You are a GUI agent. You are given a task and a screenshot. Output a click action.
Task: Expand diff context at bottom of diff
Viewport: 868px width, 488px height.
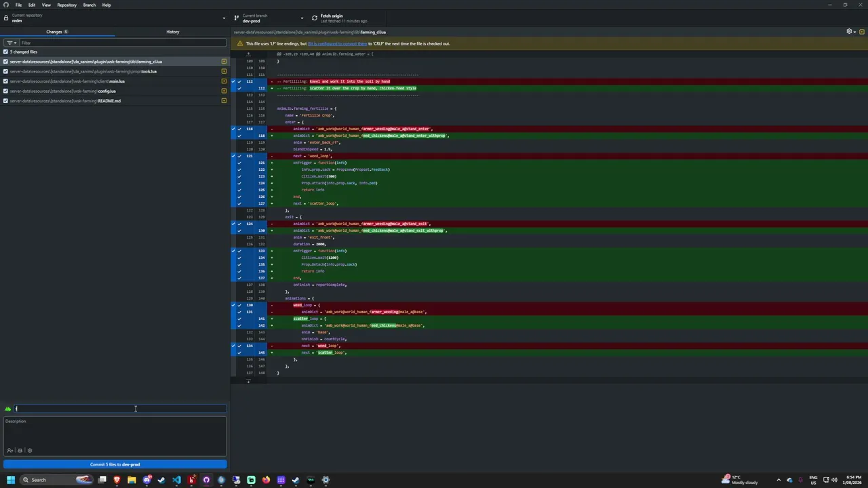point(248,381)
